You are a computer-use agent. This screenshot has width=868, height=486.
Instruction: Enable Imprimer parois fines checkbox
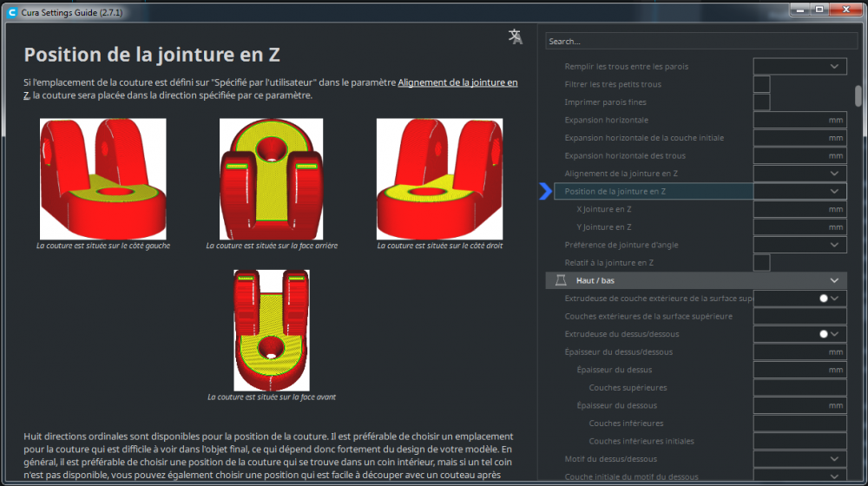(x=762, y=102)
